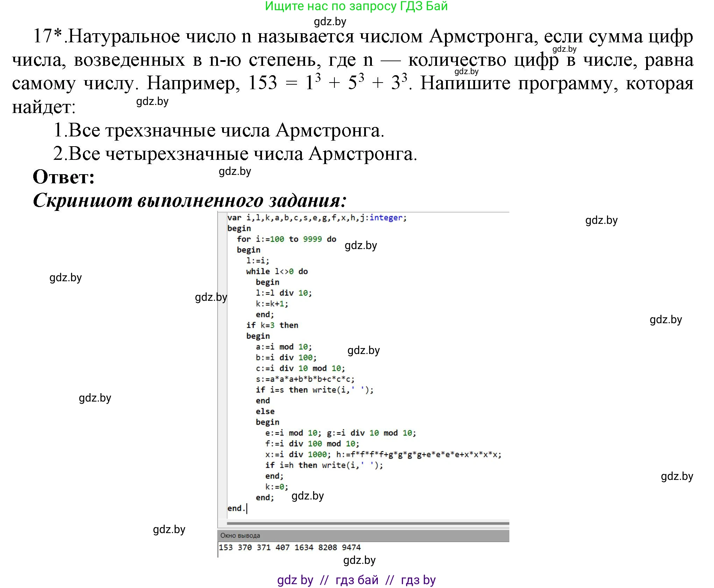Click the green "Ищите нас по запросу ГДЗ Бай" header

coord(356,6)
